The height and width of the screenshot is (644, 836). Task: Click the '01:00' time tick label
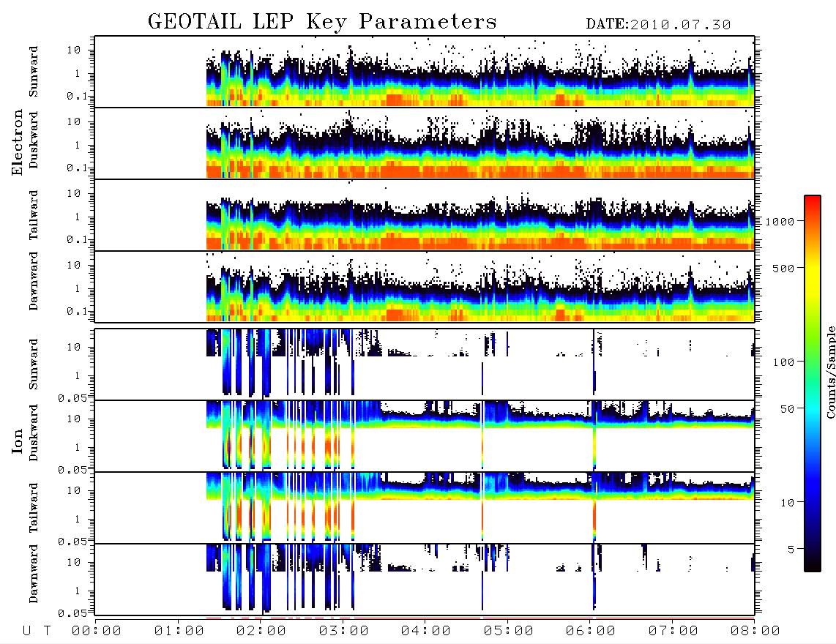point(179,631)
